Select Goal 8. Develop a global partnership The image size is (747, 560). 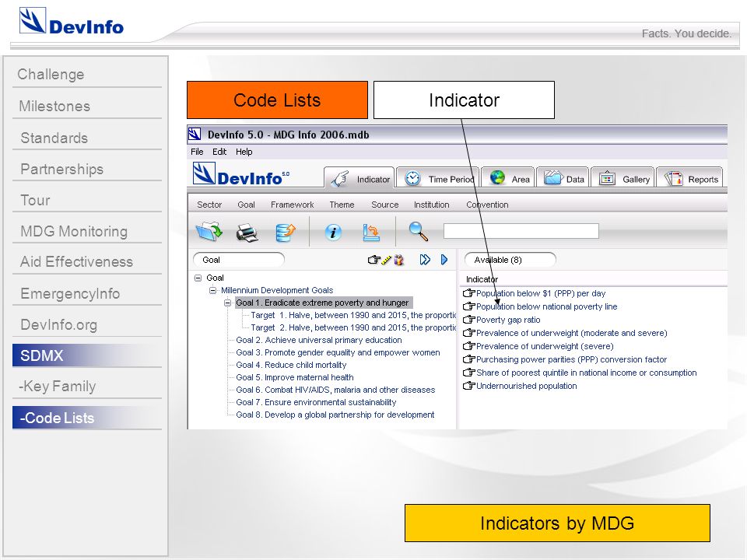335,415
